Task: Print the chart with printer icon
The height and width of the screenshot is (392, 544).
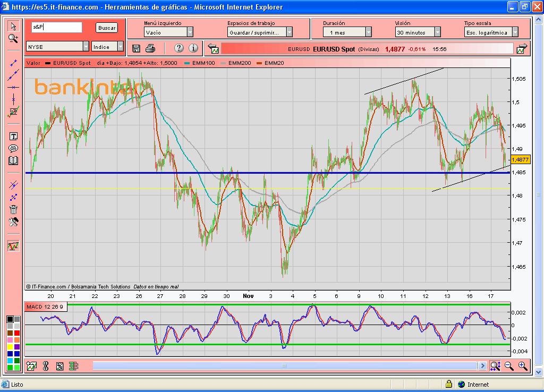Action: (x=150, y=48)
